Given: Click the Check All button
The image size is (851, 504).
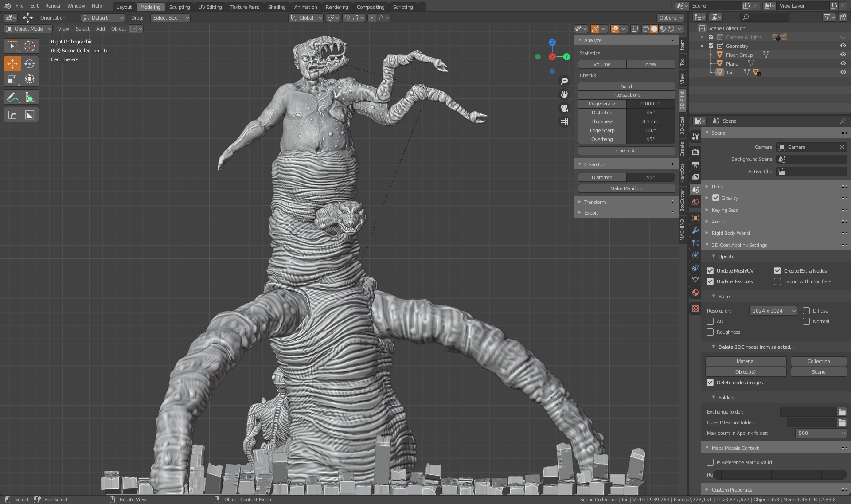Looking at the screenshot, I should click(626, 150).
